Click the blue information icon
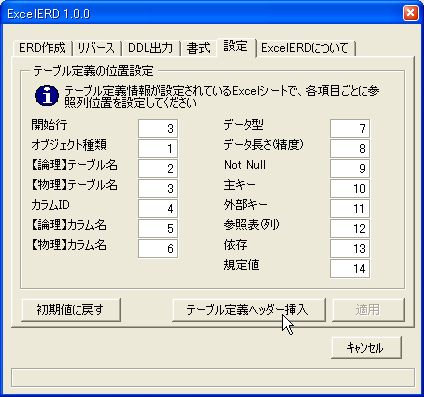The height and width of the screenshot is (397, 424). (x=47, y=96)
